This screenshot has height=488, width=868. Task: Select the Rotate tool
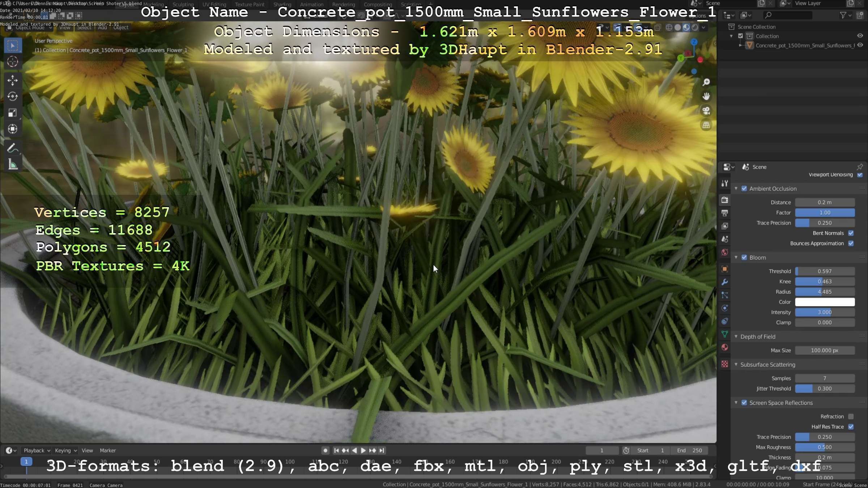[13, 97]
